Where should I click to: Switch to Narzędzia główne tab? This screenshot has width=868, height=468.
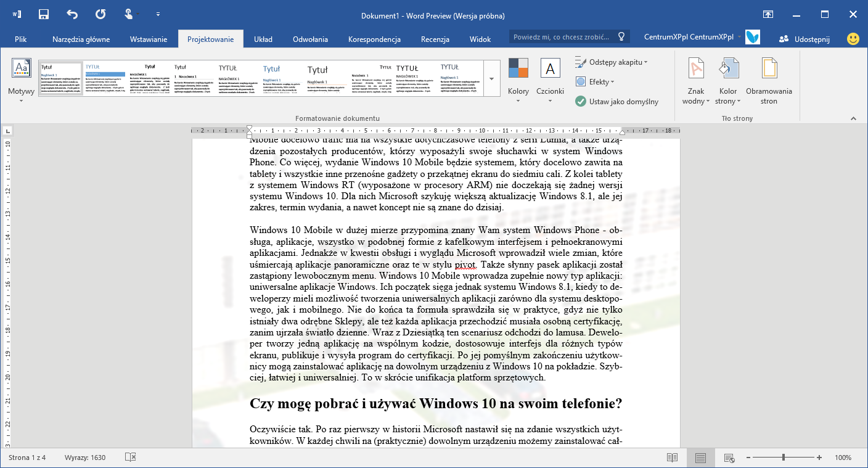pos(81,39)
